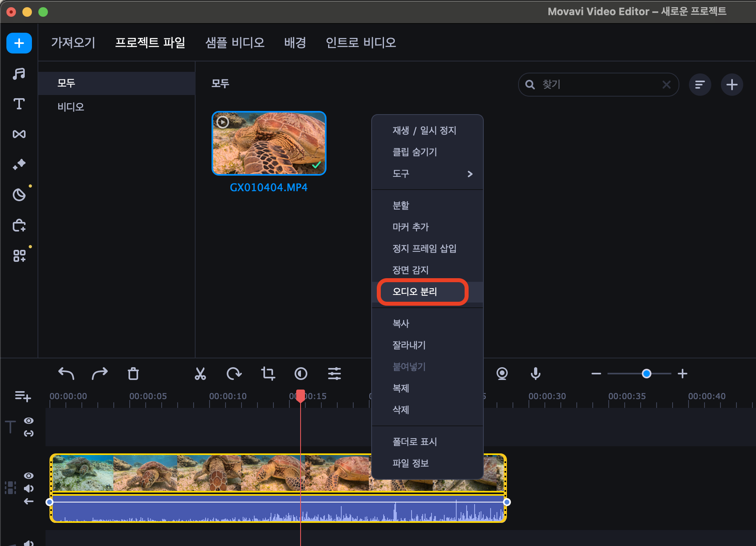This screenshot has width=756, height=546.
Task: Switch to 가져오기 tab
Action: coord(73,42)
